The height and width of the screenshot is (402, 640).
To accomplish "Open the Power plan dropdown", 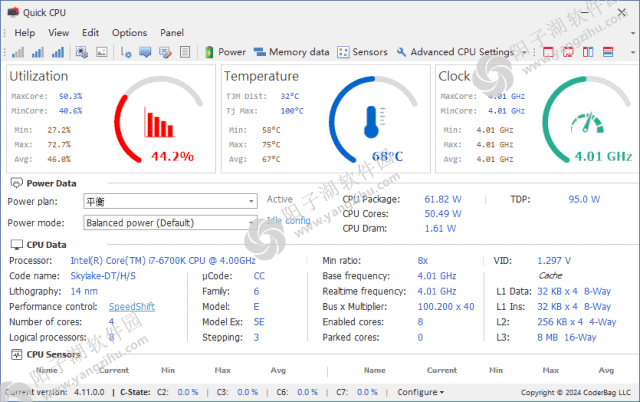I will tap(170, 201).
